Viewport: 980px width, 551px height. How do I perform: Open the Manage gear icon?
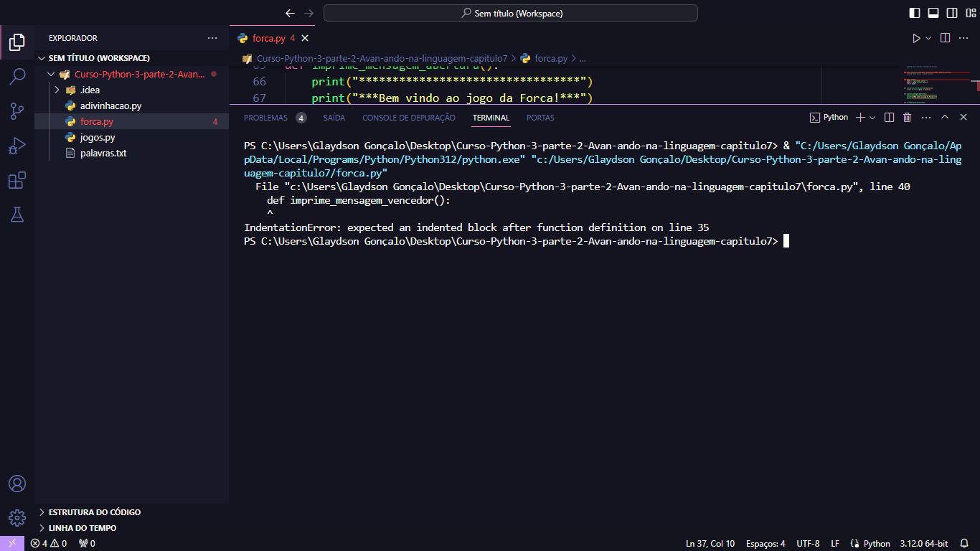[17, 518]
